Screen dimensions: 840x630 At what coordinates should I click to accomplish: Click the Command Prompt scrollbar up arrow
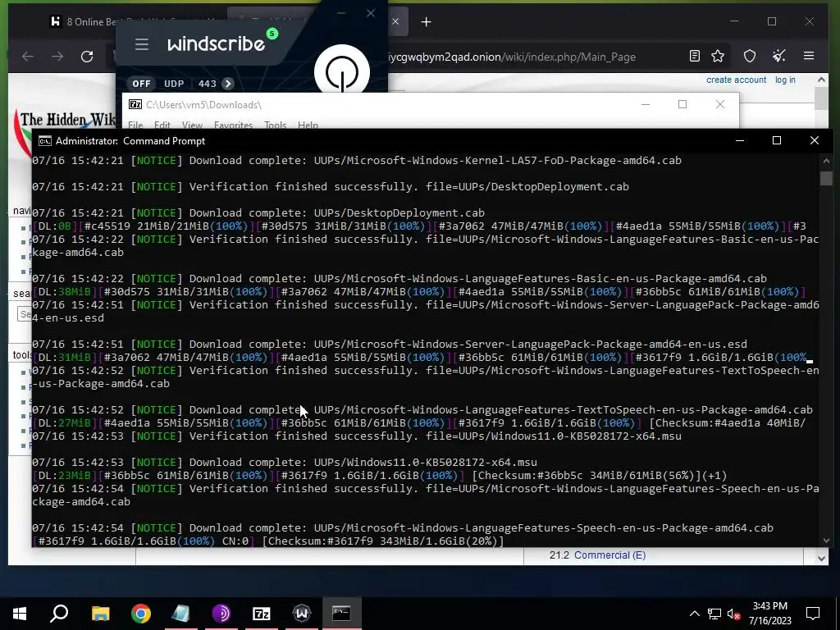(x=825, y=161)
